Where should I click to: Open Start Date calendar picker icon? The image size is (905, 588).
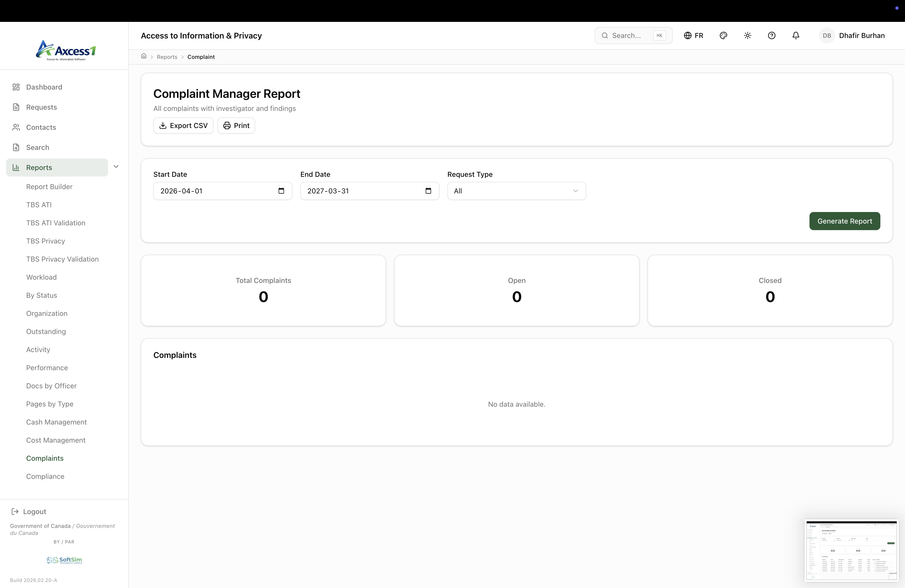pos(281,191)
